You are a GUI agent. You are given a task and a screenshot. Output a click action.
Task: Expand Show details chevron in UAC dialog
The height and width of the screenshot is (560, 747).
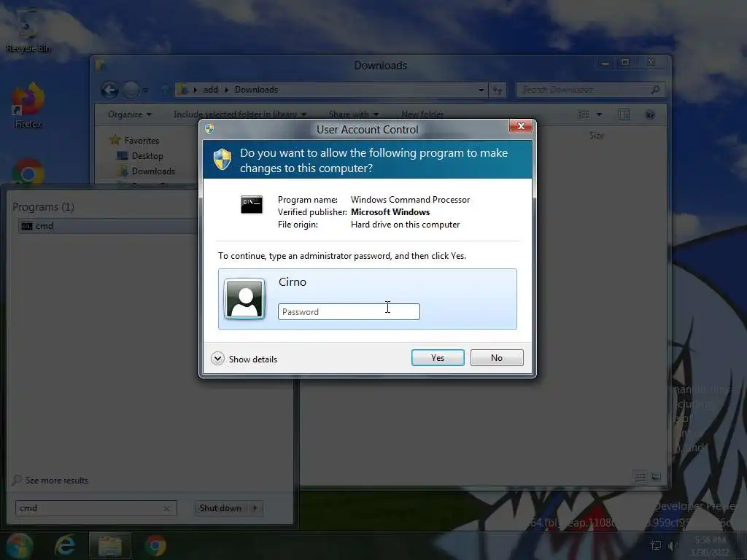[x=217, y=359]
